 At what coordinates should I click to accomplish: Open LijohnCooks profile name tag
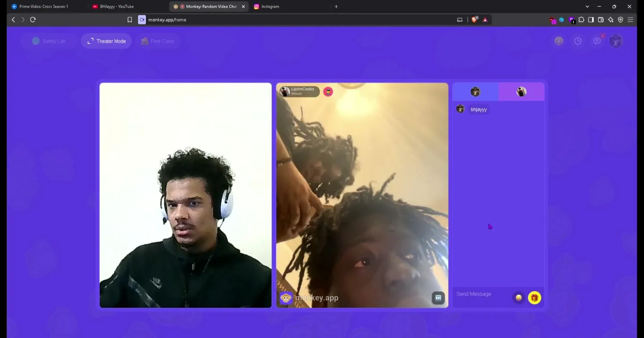300,92
